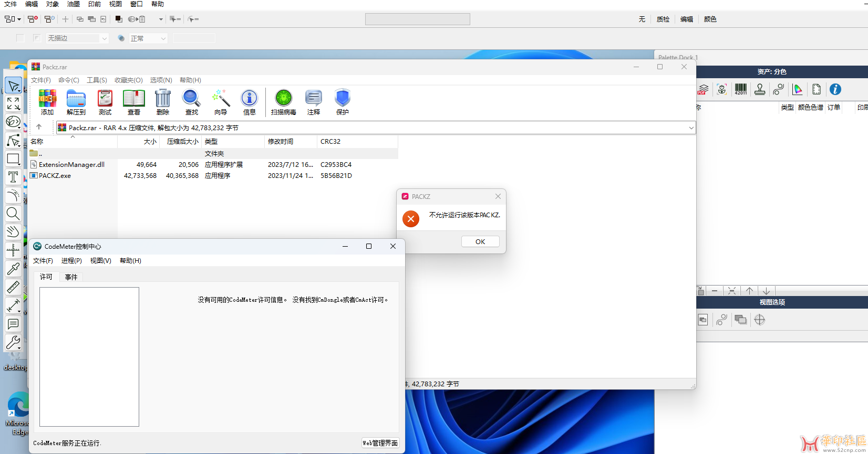This screenshot has width=868, height=454.
Task: Open WinRAR 收藏夹(O) menu
Action: [129, 80]
